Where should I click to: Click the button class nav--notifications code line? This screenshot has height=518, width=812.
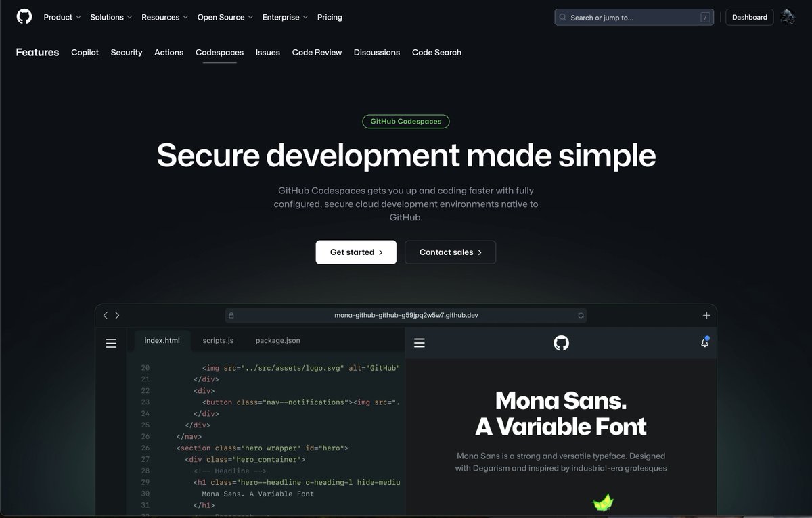pos(301,402)
